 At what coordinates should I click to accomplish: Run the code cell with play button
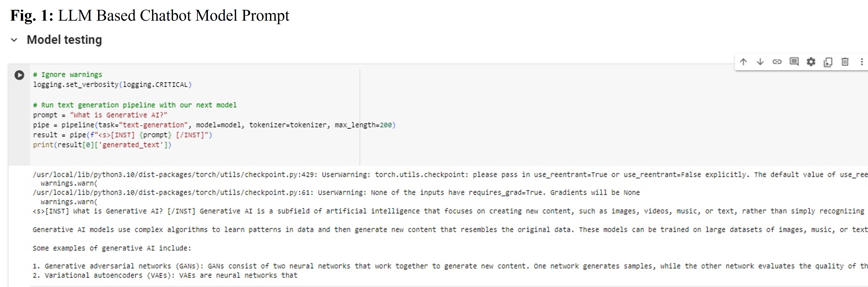[x=19, y=75]
